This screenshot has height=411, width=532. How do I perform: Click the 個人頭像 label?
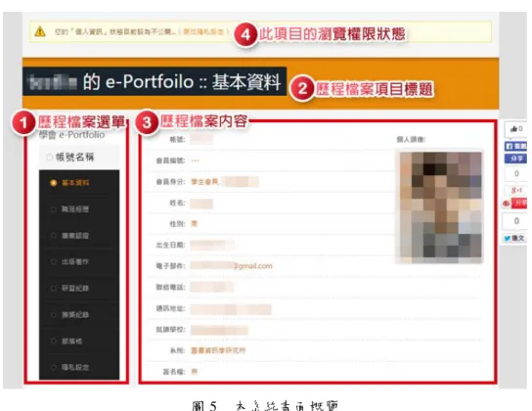411,140
